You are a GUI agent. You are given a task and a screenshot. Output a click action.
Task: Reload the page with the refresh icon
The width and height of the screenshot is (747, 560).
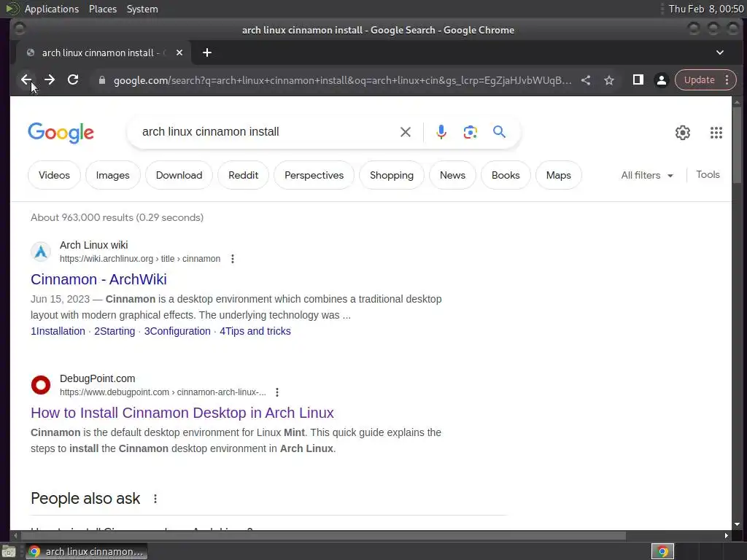coord(73,79)
